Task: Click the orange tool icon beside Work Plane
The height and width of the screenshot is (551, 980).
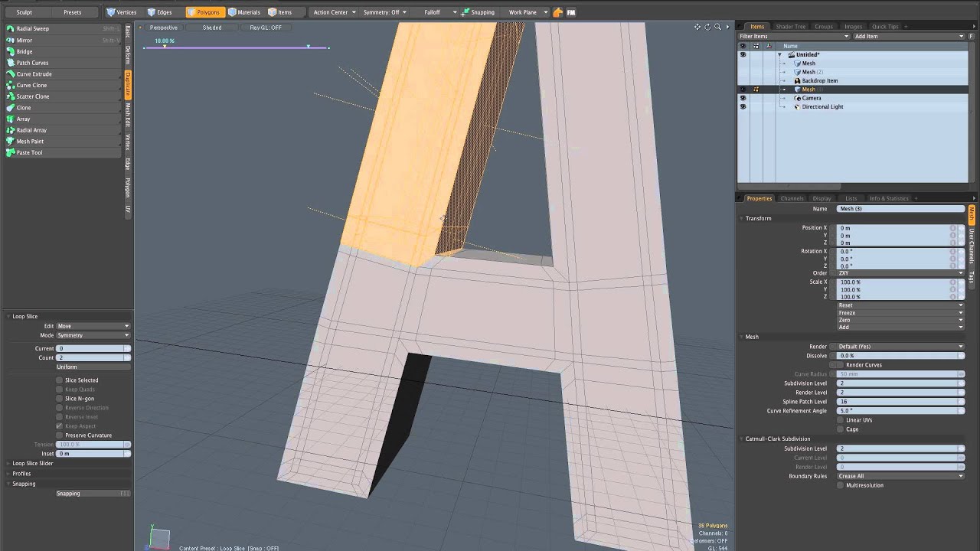Action: tap(557, 12)
